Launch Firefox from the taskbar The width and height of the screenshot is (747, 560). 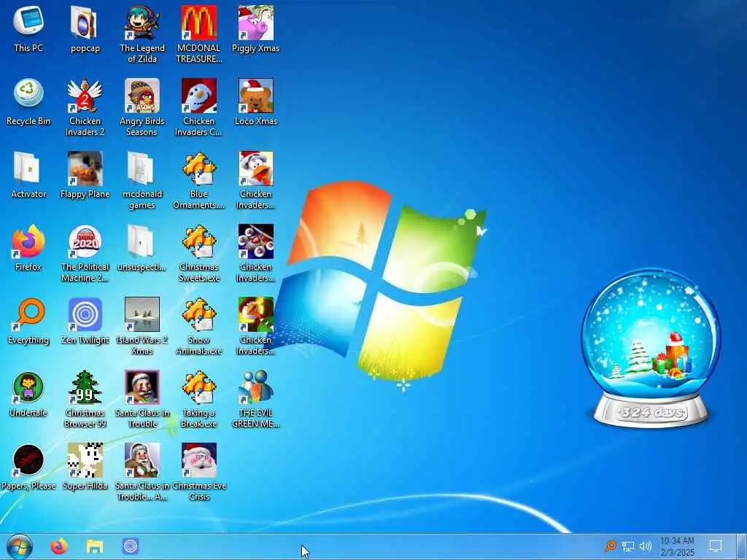click(59, 546)
